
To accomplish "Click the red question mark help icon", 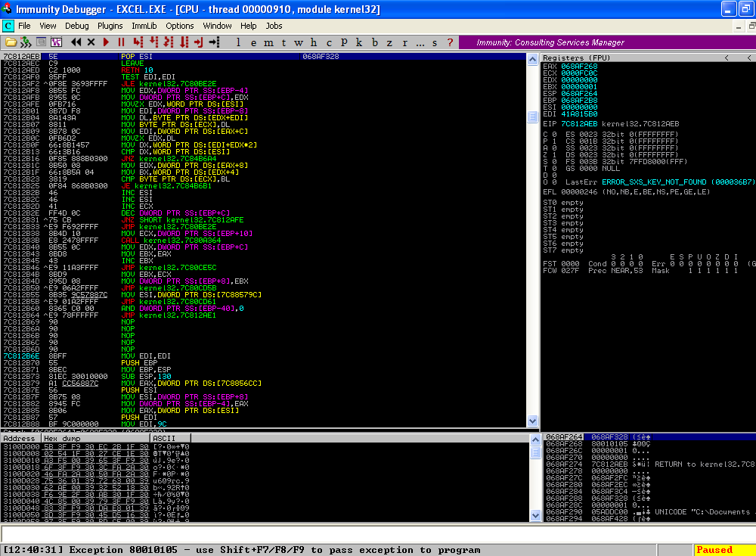I will tap(451, 42).
